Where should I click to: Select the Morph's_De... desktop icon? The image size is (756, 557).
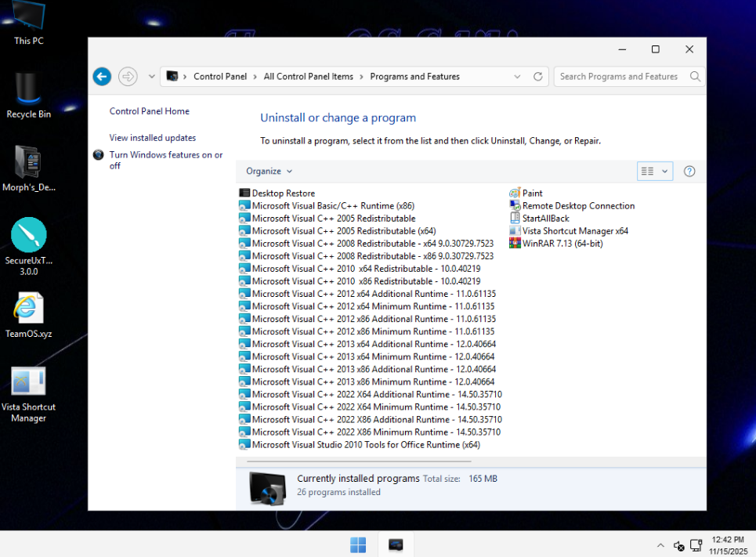(x=28, y=168)
